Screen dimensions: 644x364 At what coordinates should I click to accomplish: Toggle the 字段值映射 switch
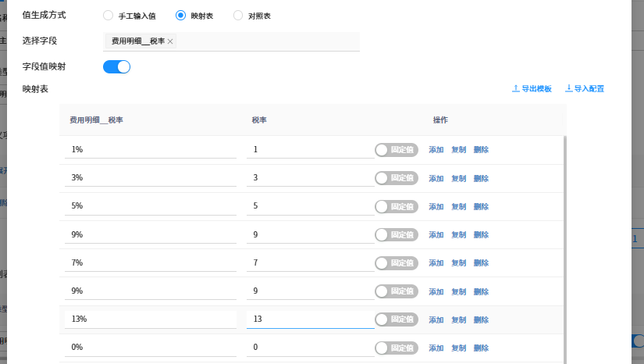[116, 67]
